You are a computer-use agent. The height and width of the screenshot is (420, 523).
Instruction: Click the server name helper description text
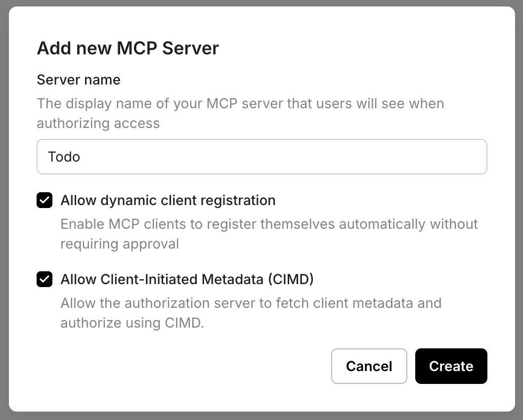[240, 113]
